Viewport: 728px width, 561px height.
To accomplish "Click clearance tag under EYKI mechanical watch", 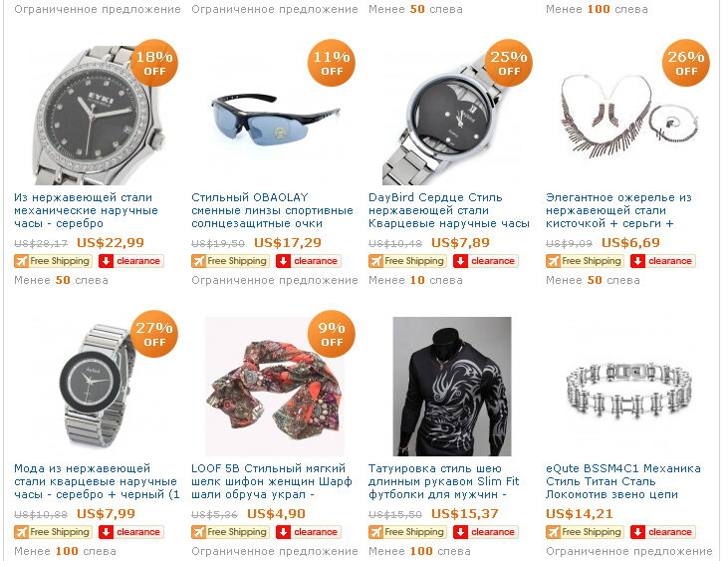I will [x=130, y=261].
